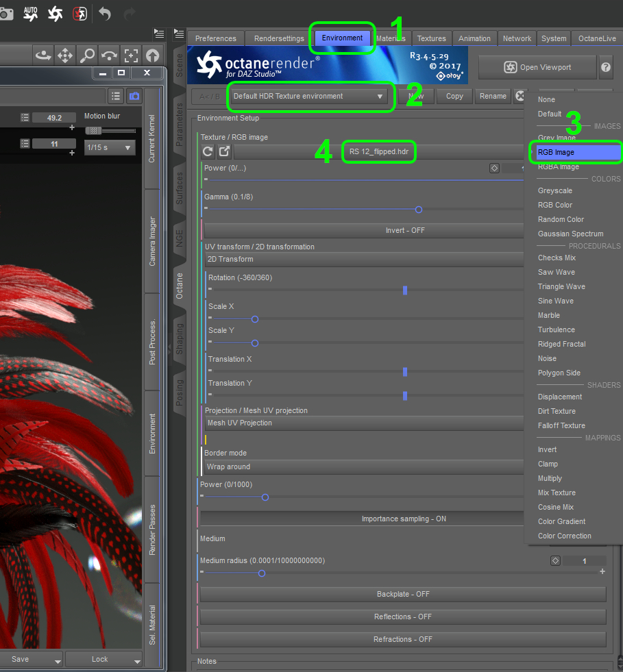The height and width of the screenshot is (672, 623).
Task: Open the Default HDR Texture environment dropdown
Action: [x=308, y=97]
